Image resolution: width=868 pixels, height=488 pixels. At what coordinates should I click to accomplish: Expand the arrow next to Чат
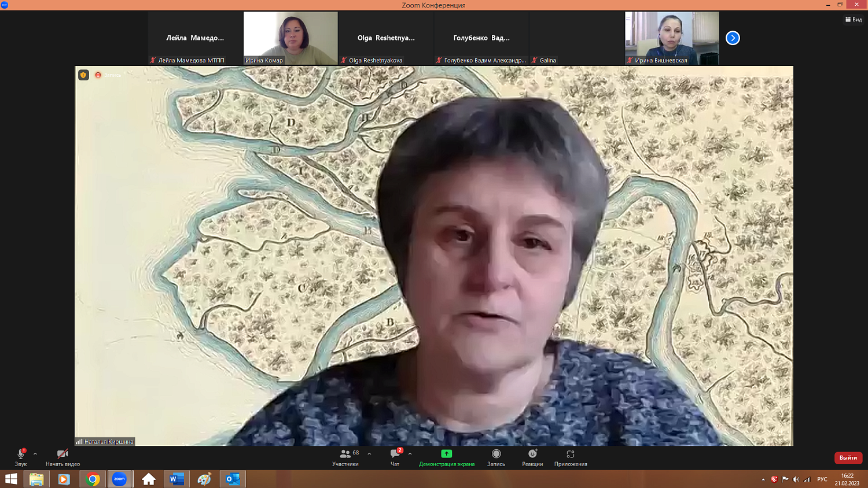pyautogui.click(x=410, y=454)
